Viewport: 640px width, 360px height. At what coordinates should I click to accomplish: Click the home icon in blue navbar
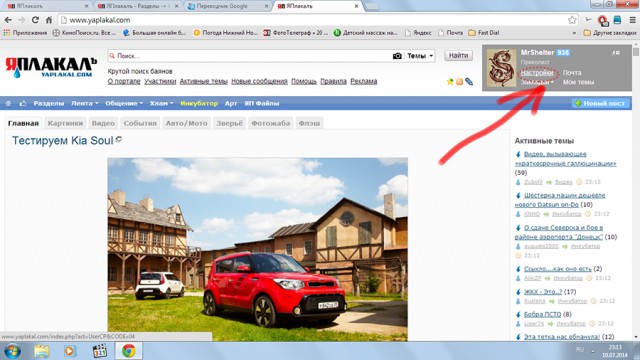coord(8,103)
